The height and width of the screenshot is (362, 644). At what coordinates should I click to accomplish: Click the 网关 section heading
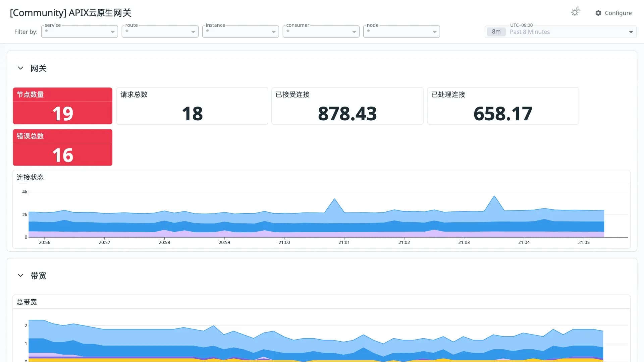(39, 68)
